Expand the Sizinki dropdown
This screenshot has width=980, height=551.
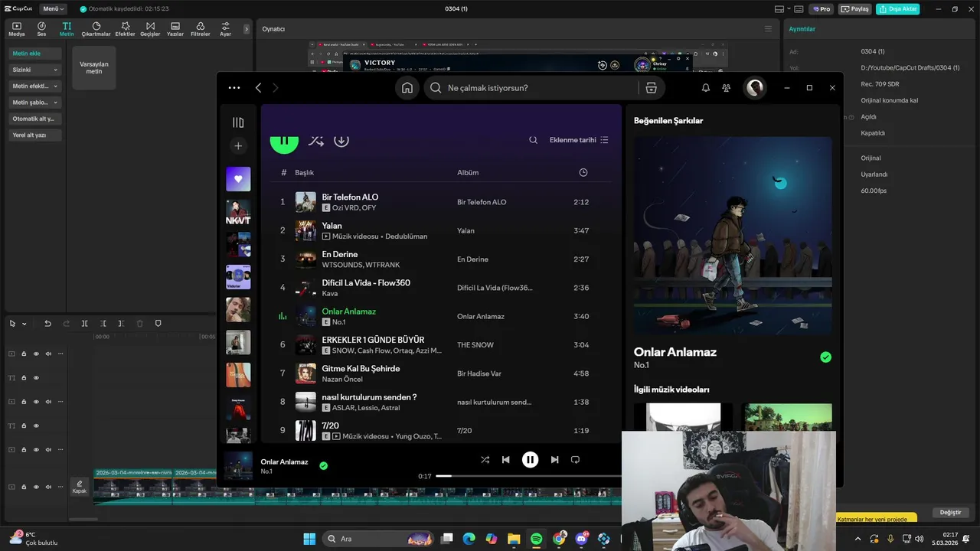pyautogui.click(x=35, y=70)
